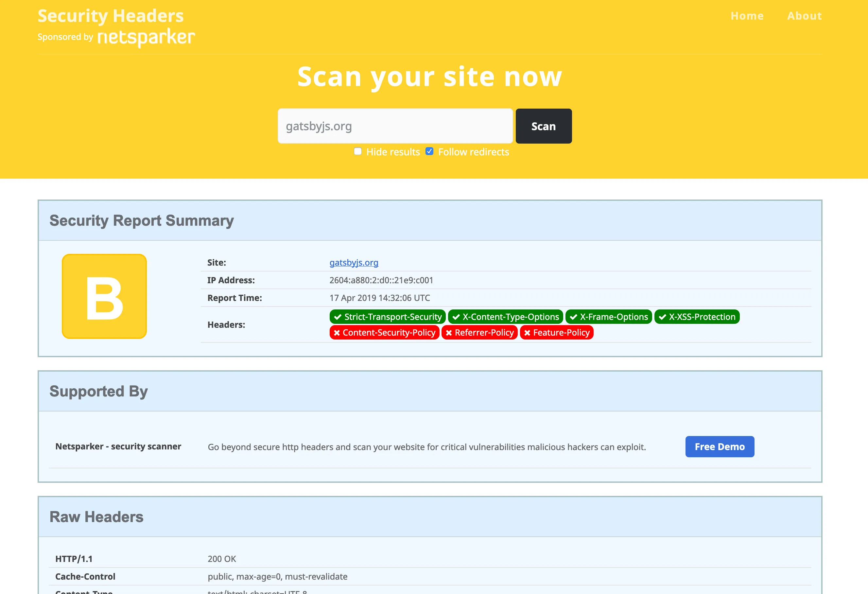This screenshot has width=868, height=594.
Task: Click the Raw Headers section header
Action: tap(96, 517)
